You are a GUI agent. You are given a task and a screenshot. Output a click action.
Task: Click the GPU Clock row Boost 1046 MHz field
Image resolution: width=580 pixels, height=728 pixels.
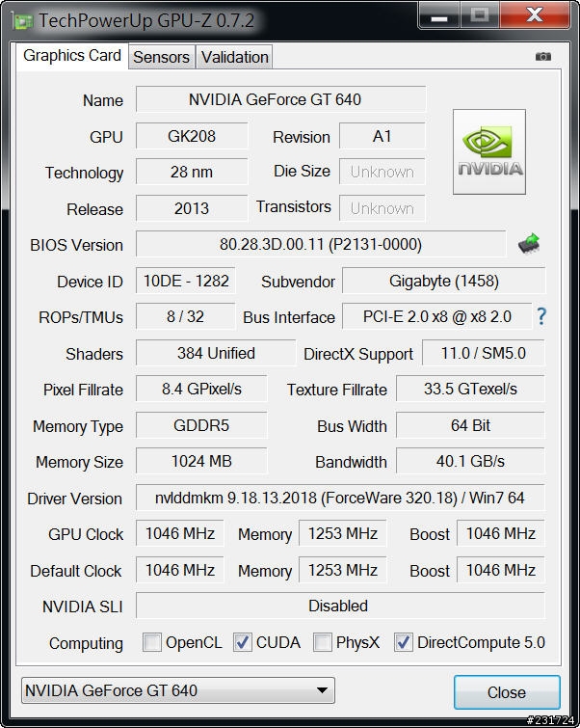point(501,533)
